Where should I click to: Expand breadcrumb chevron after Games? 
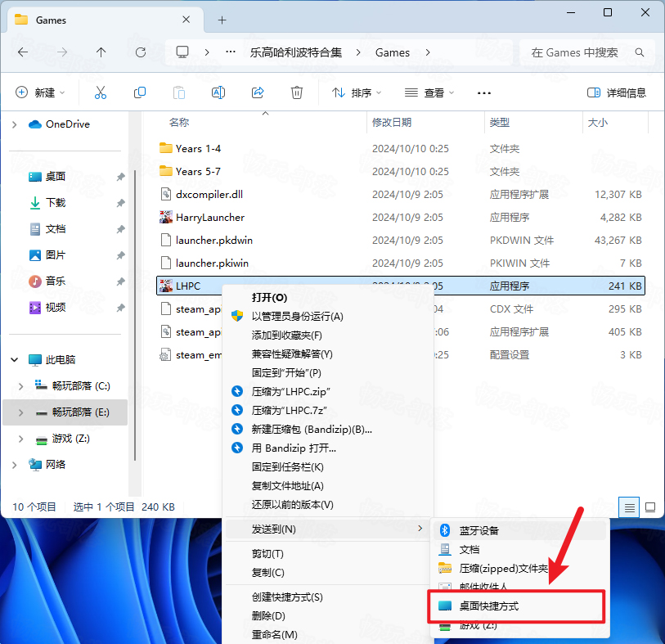pos(428,52)
